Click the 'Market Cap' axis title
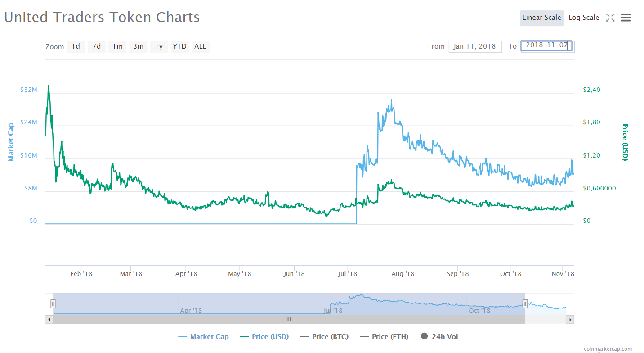This screenshot has height=353, width=644. tap(11, 142)
